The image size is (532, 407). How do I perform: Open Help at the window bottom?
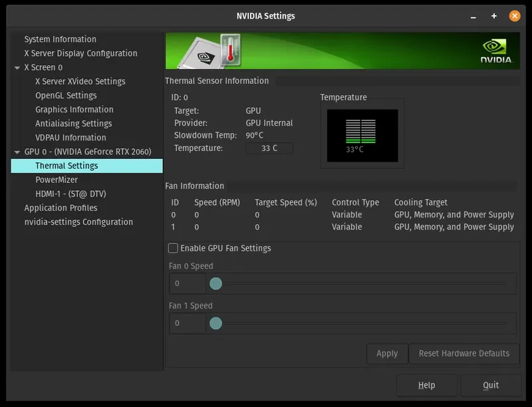point(426,385)
